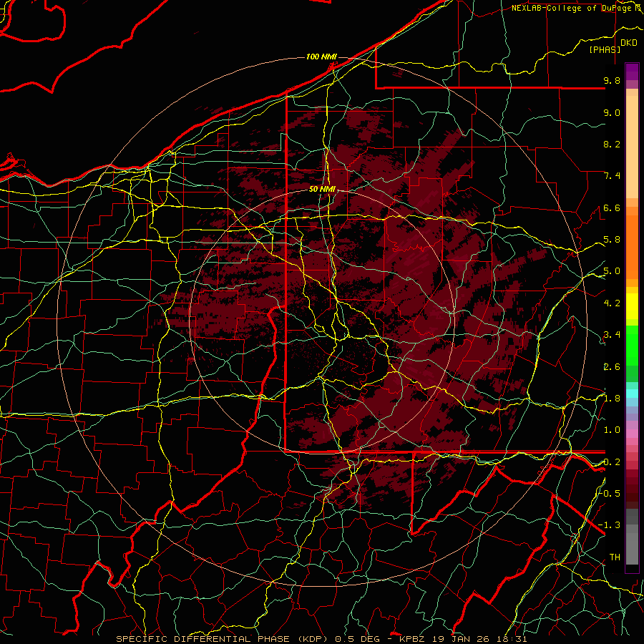Click the 4.2 value on the color scale
Viewport: 644px width, 644px height.
click(612, 303)
